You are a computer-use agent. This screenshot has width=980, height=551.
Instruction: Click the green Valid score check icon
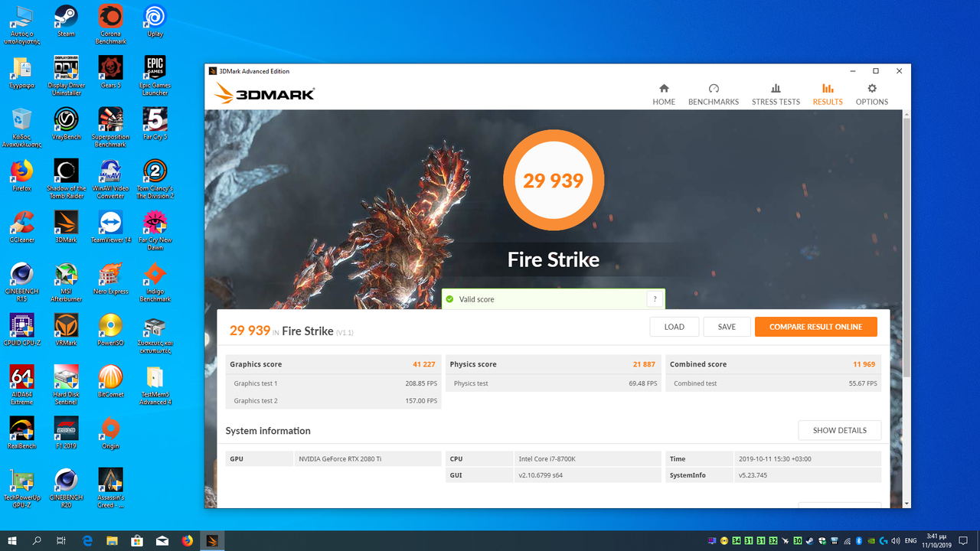pyautogui.click(x=449, y=299)
